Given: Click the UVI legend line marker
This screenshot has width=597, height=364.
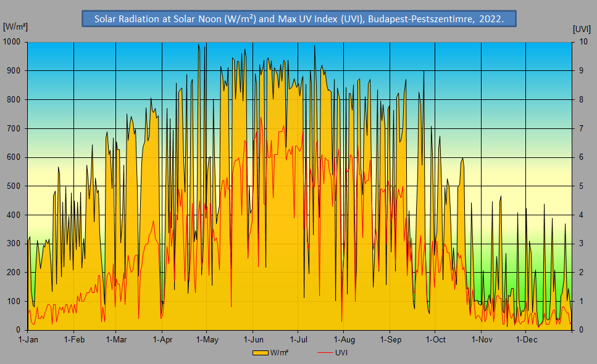Looking at the screenshot, I should (324, 353).
